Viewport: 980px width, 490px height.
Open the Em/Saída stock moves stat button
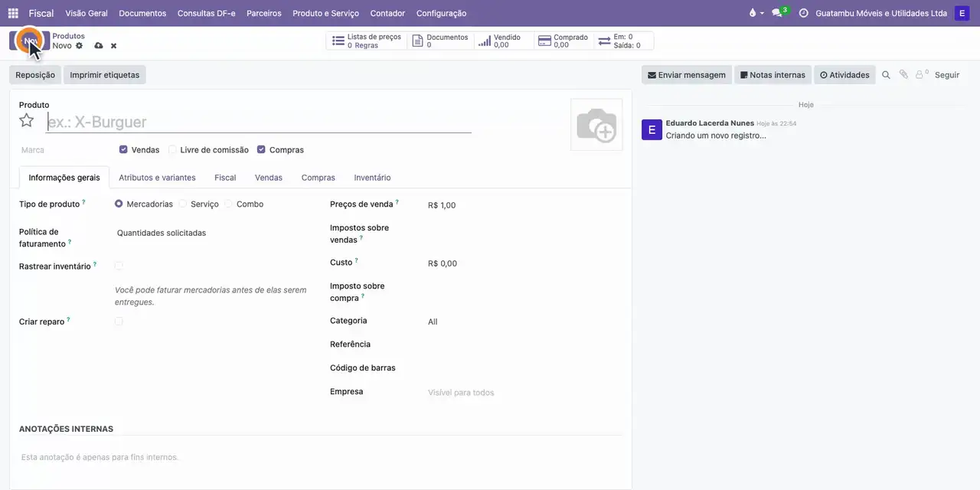(624, 41)
